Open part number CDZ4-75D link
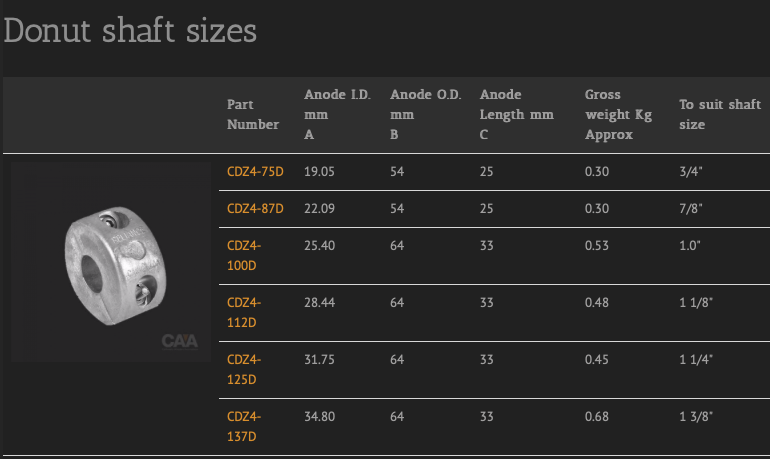 (255, 172)
